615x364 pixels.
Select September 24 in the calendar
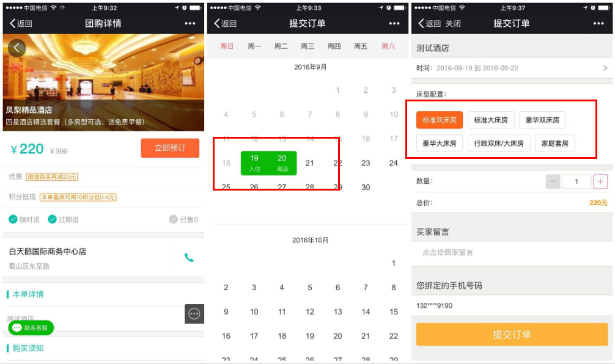(394, 163)
